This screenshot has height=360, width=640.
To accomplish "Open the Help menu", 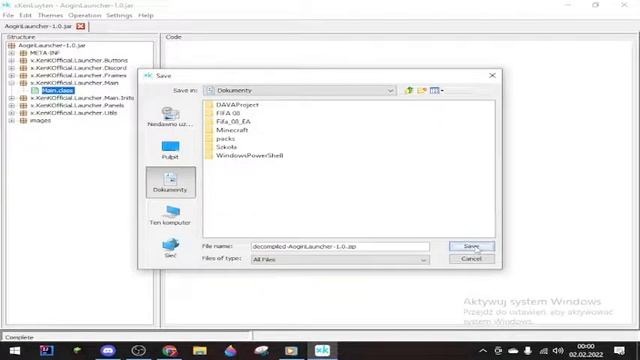I will tap(146, 15).
